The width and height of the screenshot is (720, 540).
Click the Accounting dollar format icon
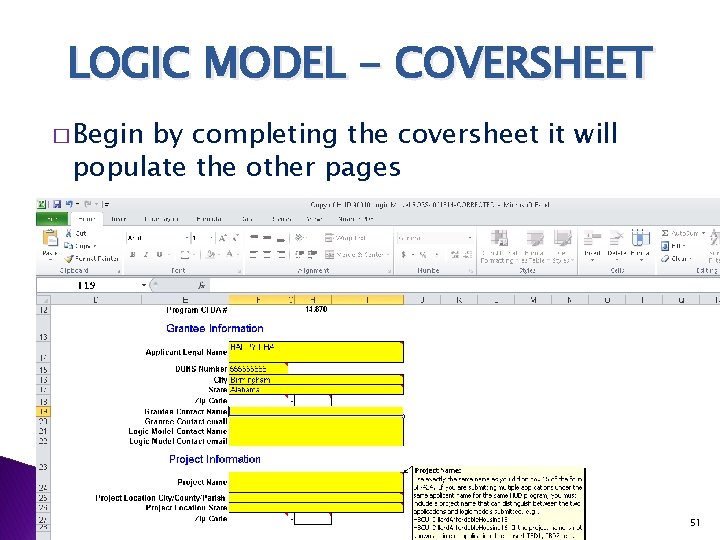pos(404,254)
